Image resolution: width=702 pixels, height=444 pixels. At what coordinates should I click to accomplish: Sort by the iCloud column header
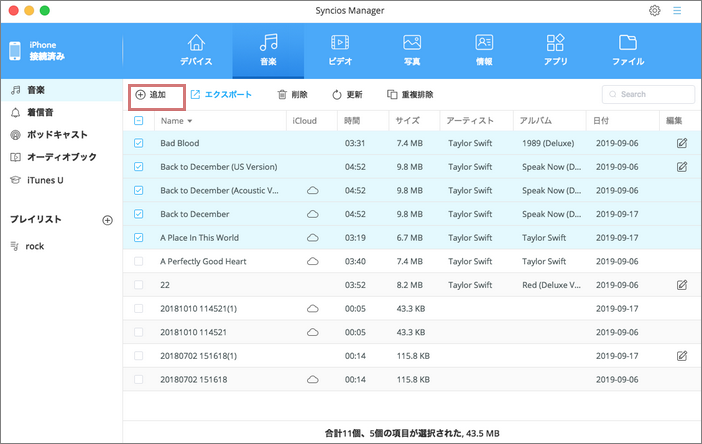click(x=304, y=121)
